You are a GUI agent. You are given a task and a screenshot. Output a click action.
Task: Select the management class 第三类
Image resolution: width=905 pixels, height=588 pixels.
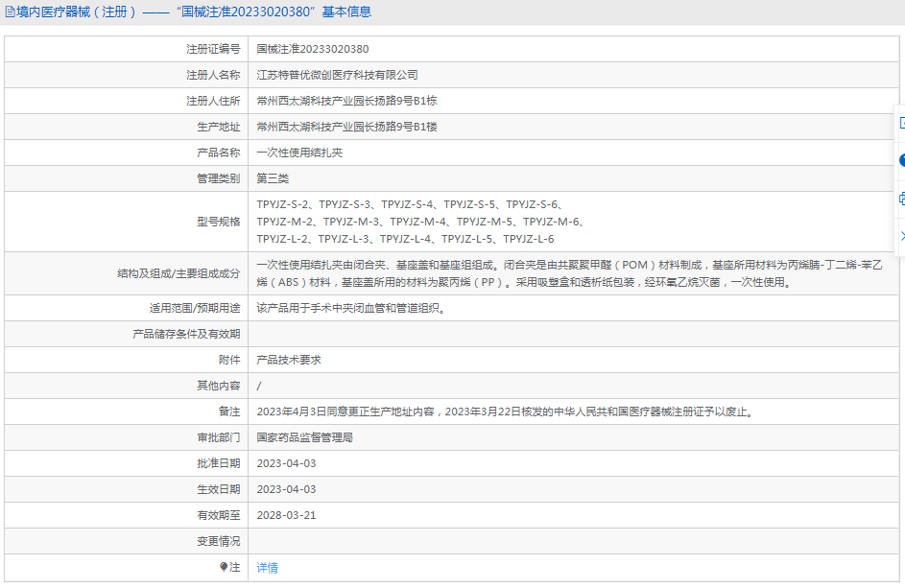coord(273,178)
